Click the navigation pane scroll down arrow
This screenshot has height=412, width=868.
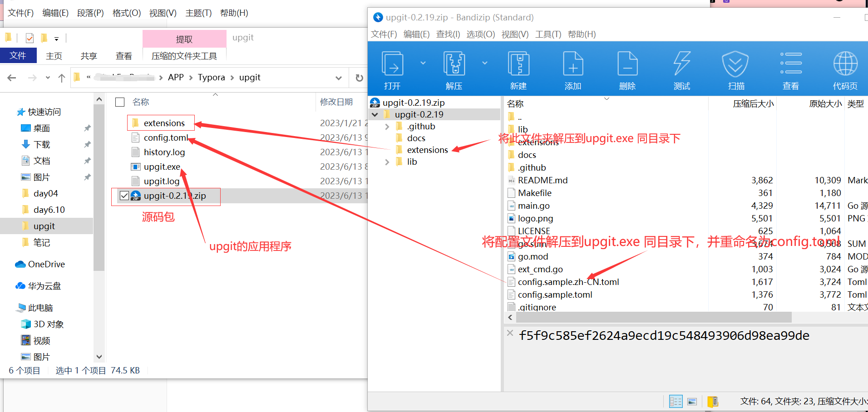[99, 357]
